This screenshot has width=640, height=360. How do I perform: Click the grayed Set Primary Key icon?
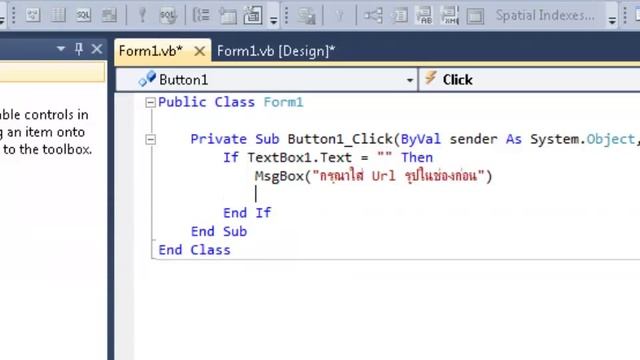(x=340, y=16)
